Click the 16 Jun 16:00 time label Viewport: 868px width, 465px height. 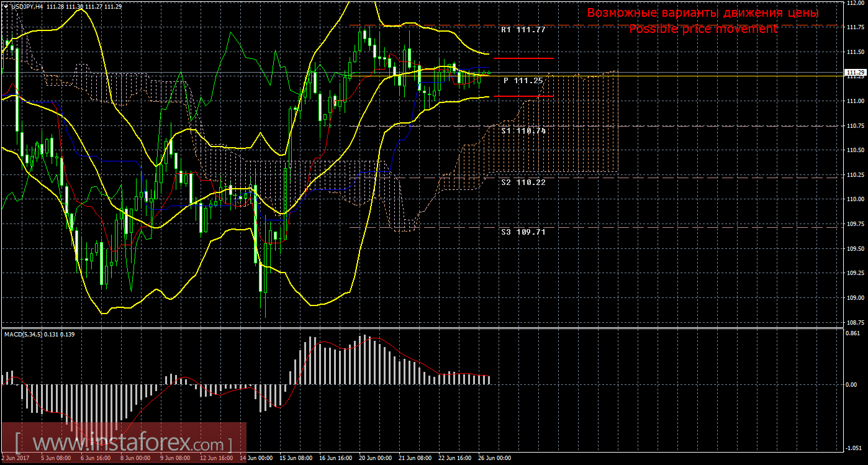pos(336,458)
